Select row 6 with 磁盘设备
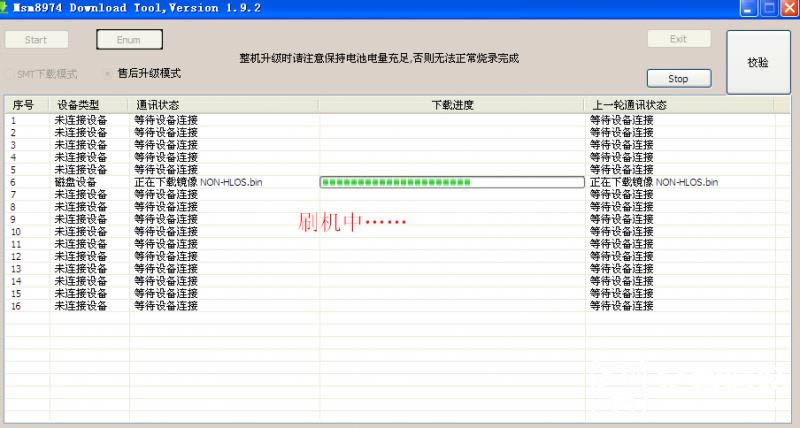Viewport: 800px width, 428px height. pos(76,182)
